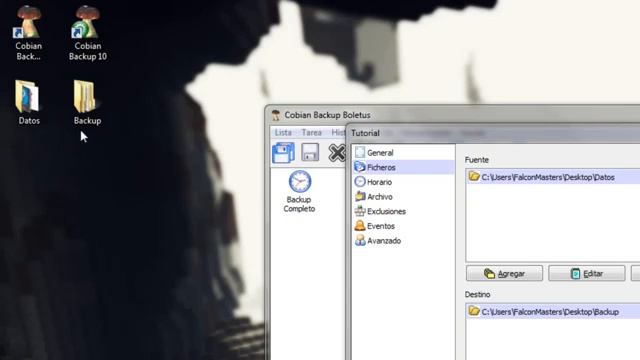640x360 pixels.
Task: Click the Agregar button under Fuente
Action: click(x=504, y=273)
